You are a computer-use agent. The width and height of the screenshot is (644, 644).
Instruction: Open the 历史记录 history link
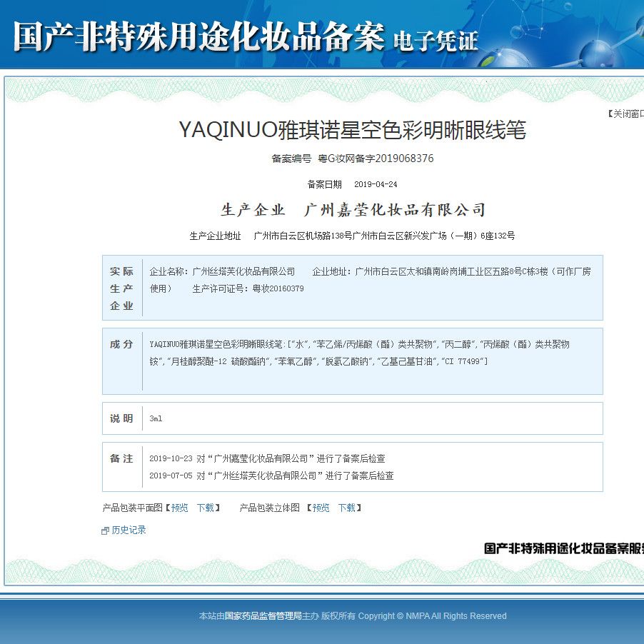(x=129, y=530)
